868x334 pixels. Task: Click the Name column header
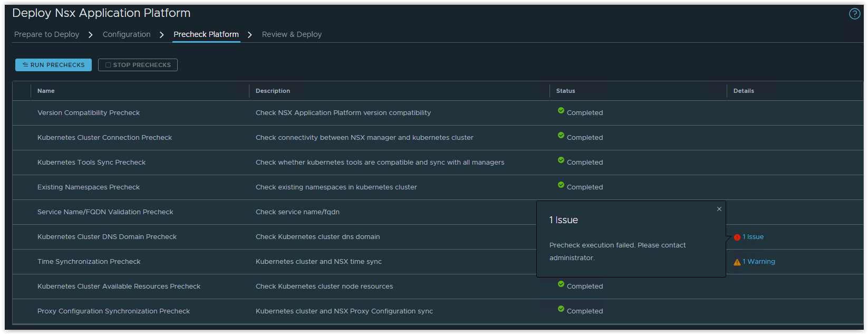click(x=46, y=91)
